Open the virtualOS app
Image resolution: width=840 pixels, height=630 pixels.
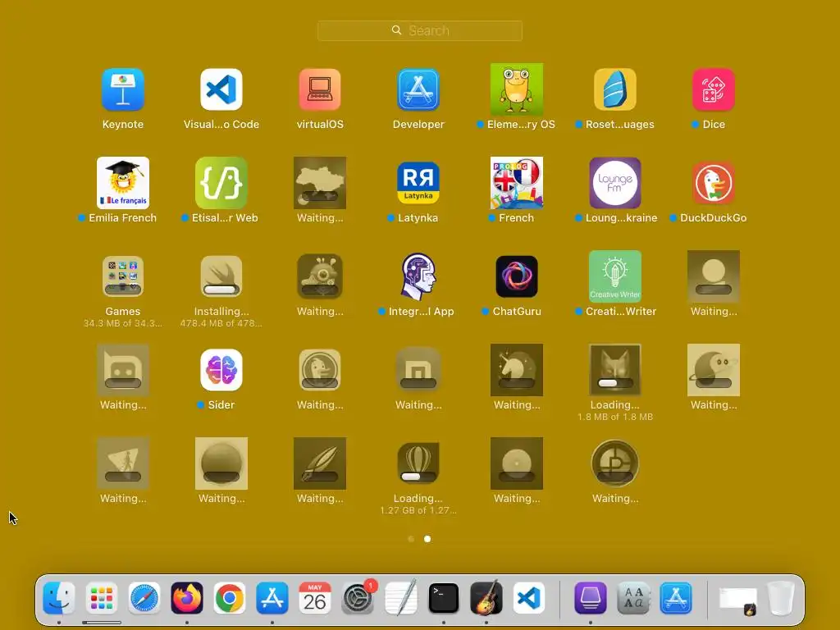tap(320, 89)
